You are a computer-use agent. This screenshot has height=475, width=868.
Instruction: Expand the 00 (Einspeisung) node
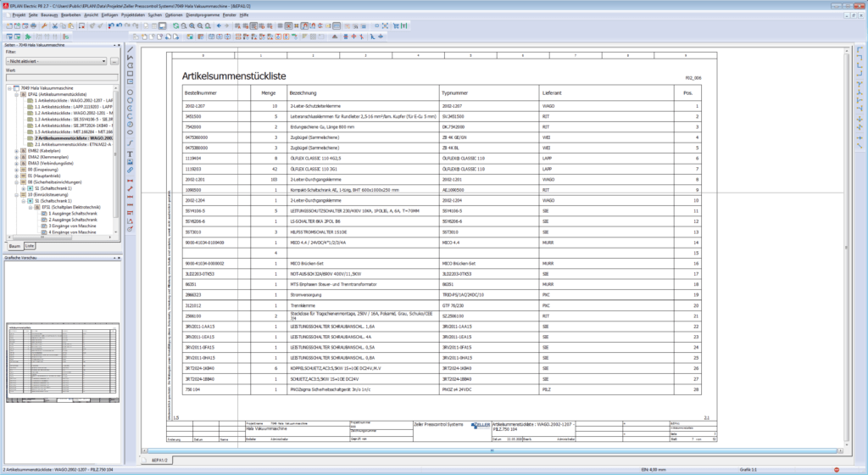coord(17,170)
